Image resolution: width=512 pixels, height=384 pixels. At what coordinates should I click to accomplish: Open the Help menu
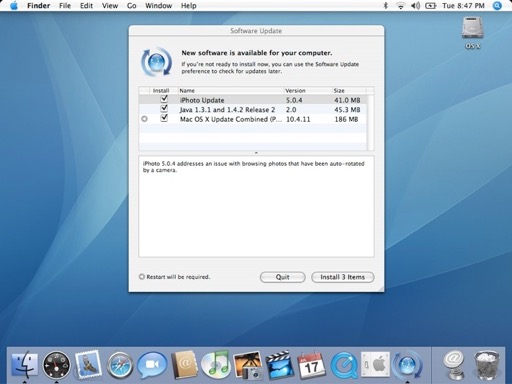coord(188,6)
